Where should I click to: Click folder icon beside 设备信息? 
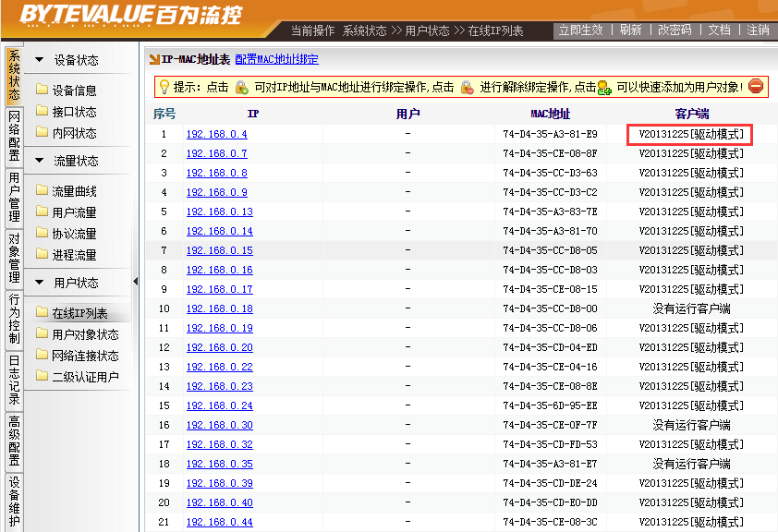tap(42, 91)
